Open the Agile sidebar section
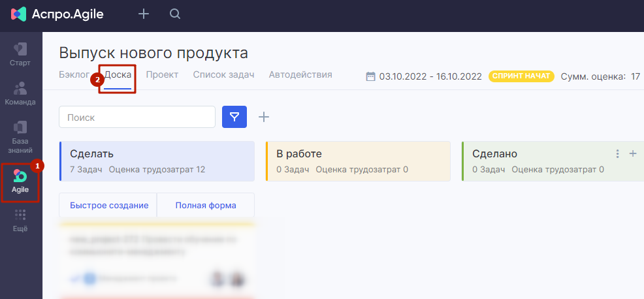Screen dimensions: 644x299 (20, 181)
